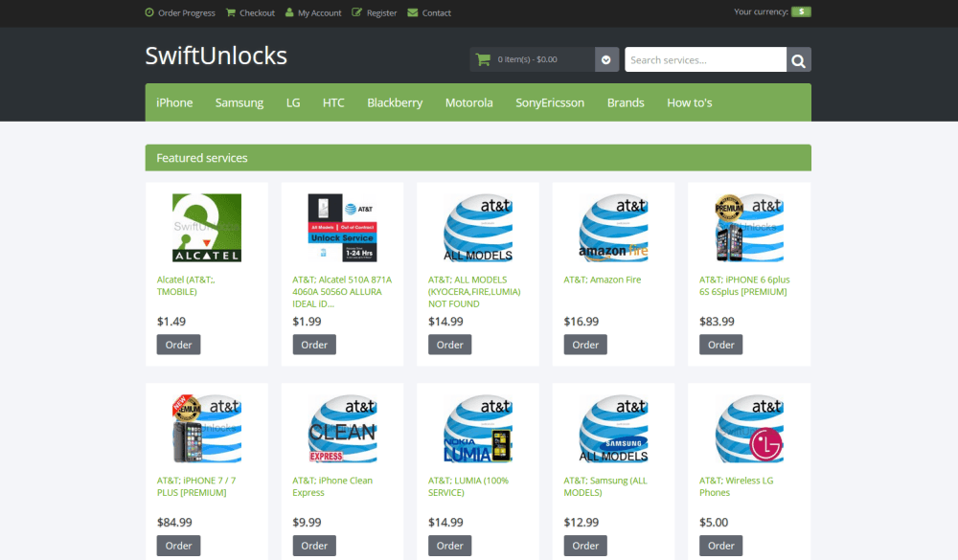Open AT&T Samsung (ALL MODELS) link
958x560 pixels.
(x=604, y=486)
